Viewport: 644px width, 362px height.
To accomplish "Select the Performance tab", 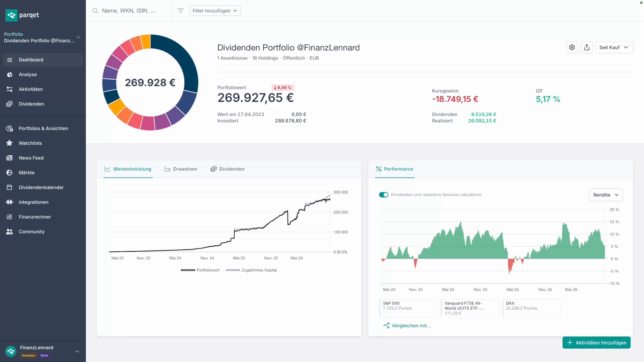I will click(394, 169).
